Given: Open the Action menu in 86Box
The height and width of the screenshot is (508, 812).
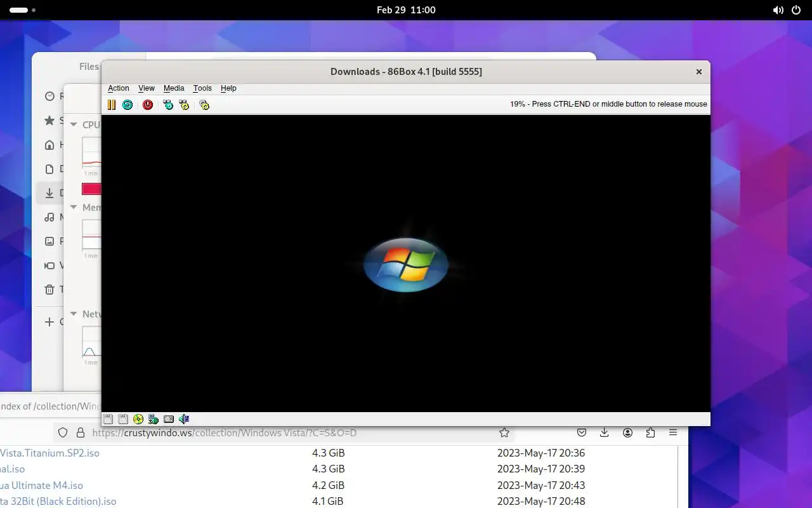Looking at the screenshot, I should point(119,88).
